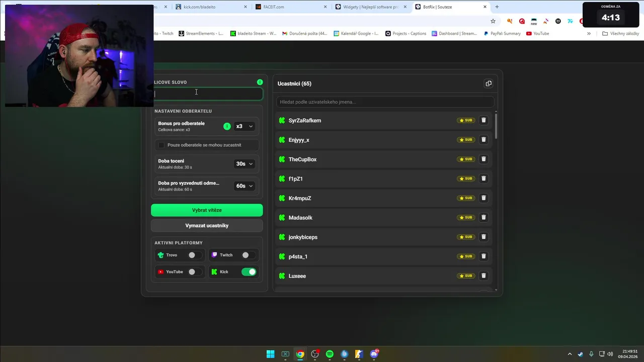Viewport: 644px width, 362px height.
Task: Open the Projects - Captions bookmark
Action: pyautogui.click(x=406, y=34)
